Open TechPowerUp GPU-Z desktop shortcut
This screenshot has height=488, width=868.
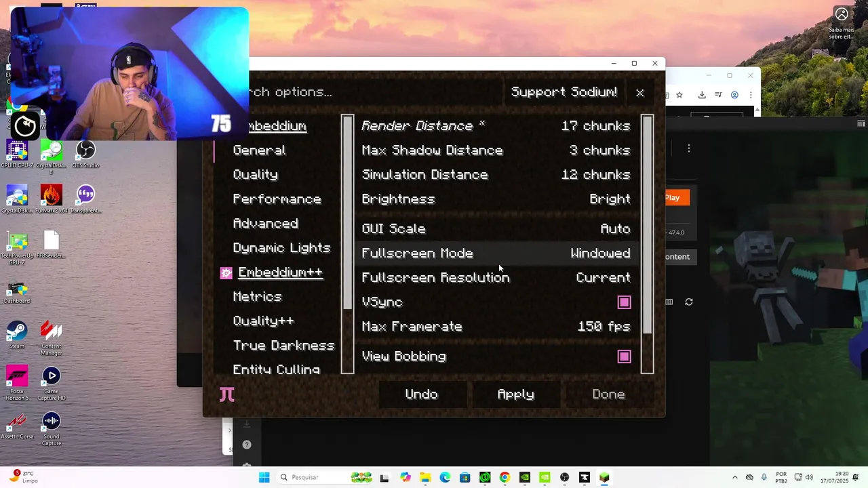tap(17, 247)
